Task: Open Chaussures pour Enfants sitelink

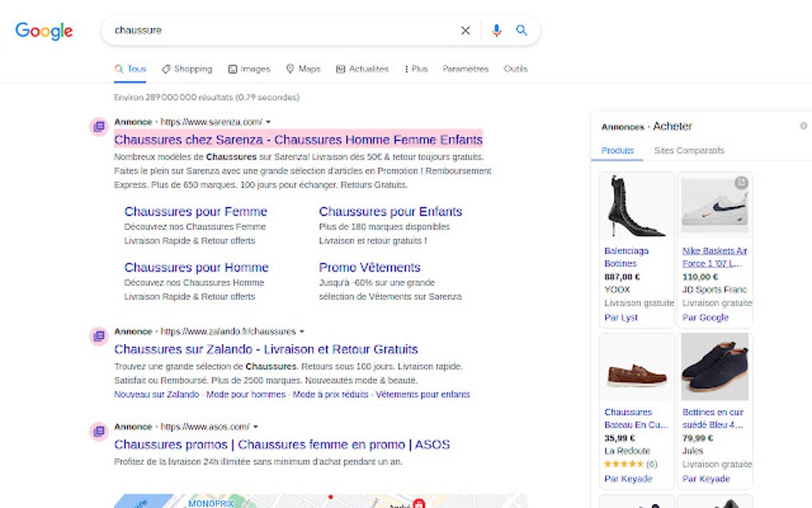Action: pyautogui.click(x=390, y=211)
